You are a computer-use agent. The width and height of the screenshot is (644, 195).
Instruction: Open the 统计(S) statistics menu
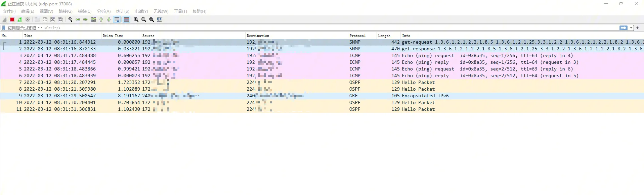click(x=122, y=11)
